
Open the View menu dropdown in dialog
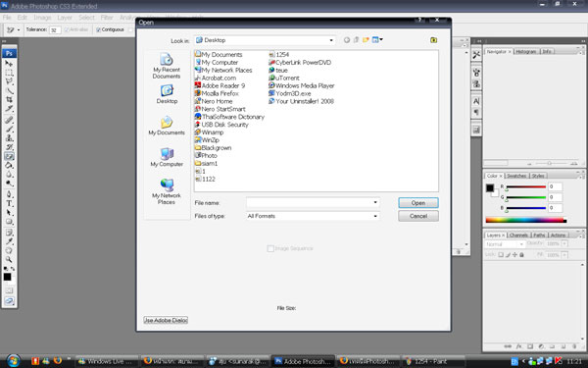pyautogui.click(x=377, y=40)
